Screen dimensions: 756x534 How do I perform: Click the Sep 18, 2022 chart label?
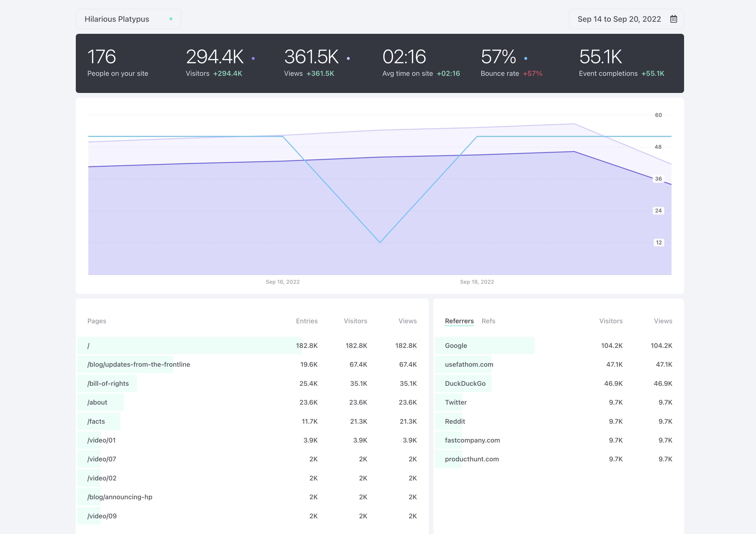tap(477, 282)
